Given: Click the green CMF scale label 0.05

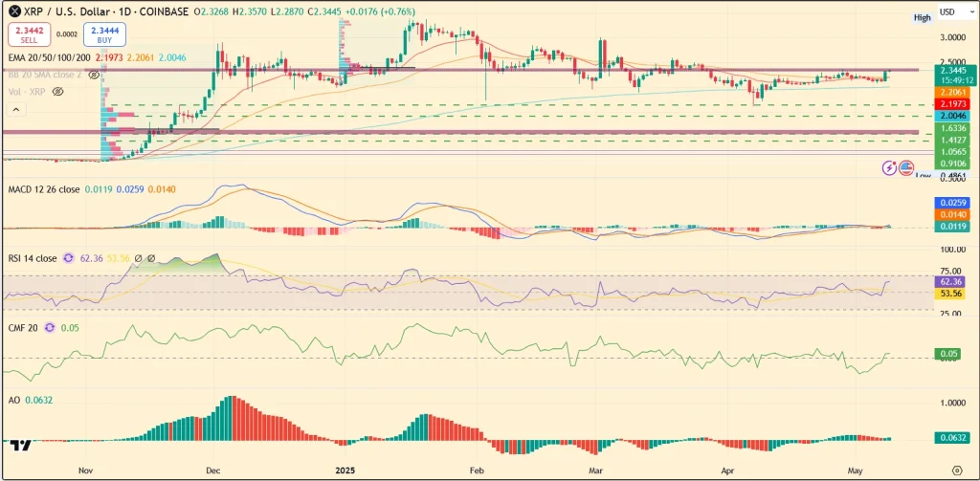Looking at the screenshot, I should pos(950,354).
